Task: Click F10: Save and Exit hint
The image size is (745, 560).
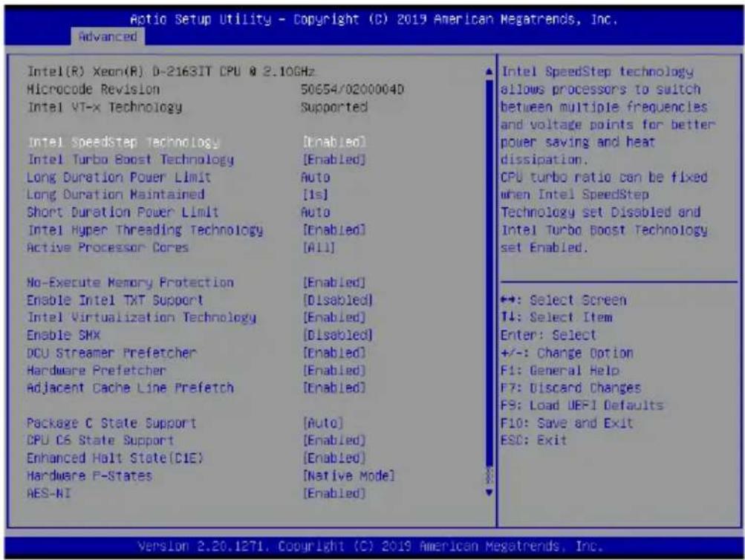Action: point(566,423)
